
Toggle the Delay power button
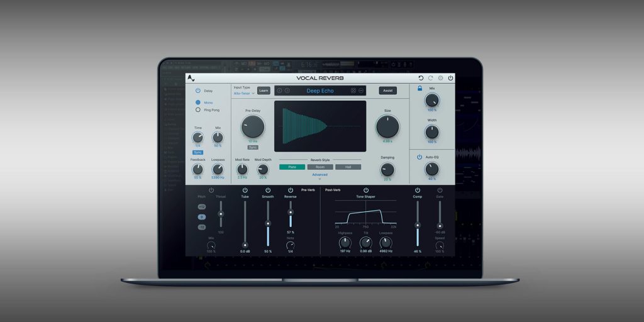[198, 91]
